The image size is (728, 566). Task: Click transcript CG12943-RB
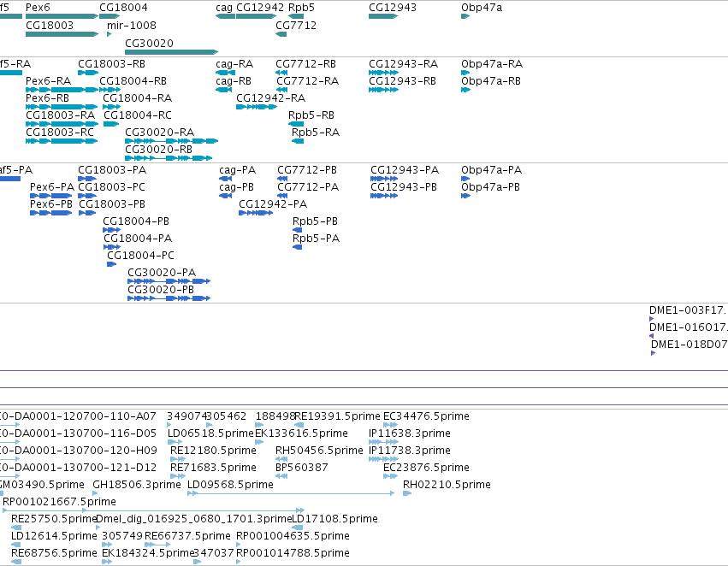pos(403,80)
